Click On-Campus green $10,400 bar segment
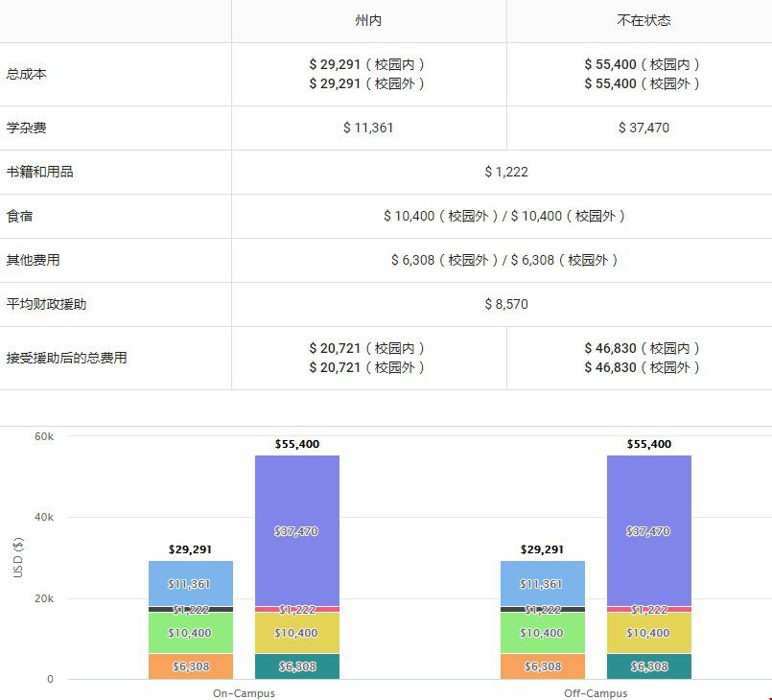The height and width of the screenshot is (700, 772). (191, 633)
